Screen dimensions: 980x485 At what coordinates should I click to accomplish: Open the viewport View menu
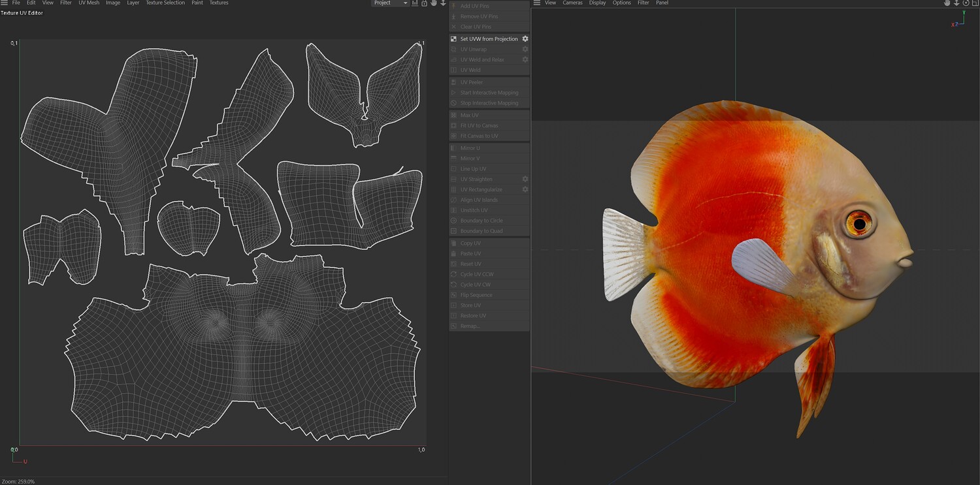click(551, 3)
